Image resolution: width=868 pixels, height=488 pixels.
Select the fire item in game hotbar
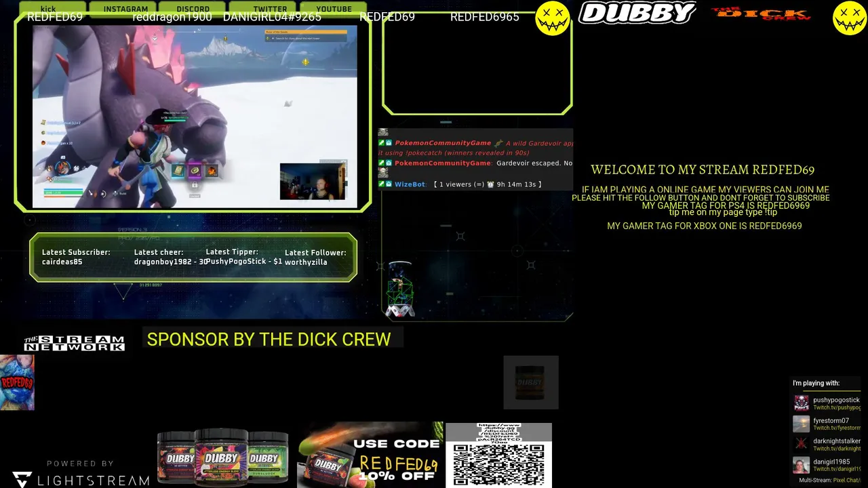[212, 171]
